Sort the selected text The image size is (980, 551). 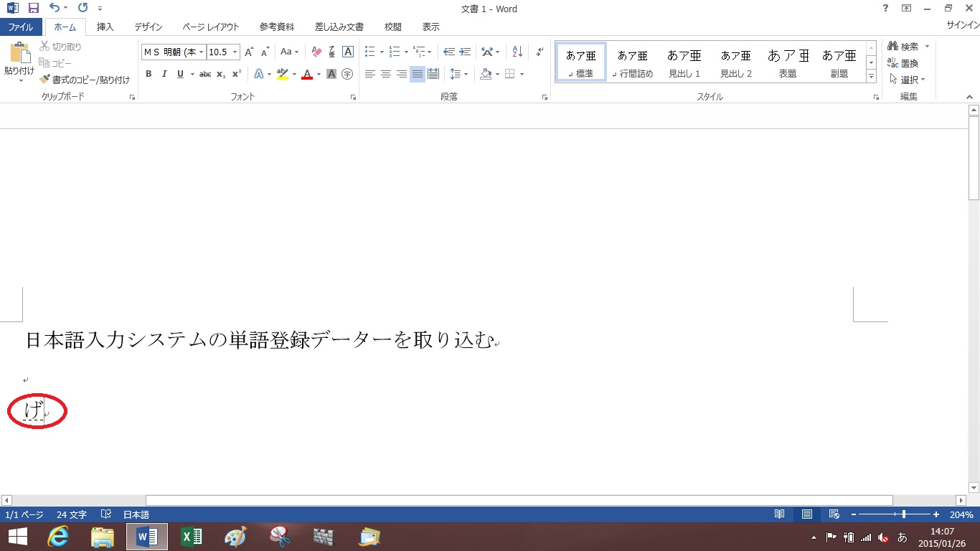(x=517, y=52)
